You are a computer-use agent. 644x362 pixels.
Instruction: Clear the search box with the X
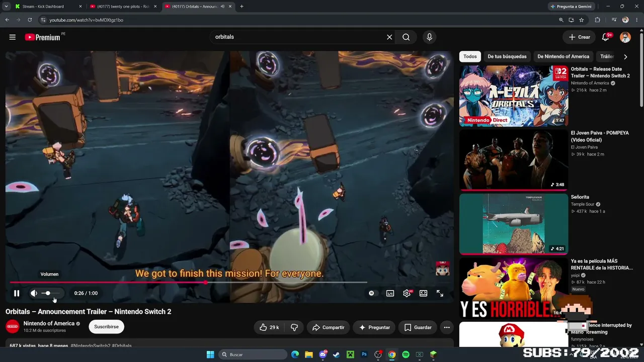pyautogui.click(x=389, y=37)
